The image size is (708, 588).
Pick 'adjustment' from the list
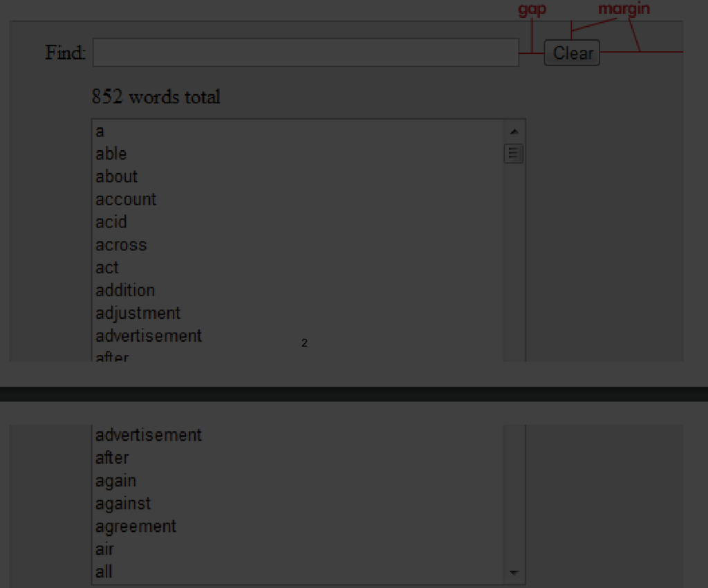click(138, 313)
